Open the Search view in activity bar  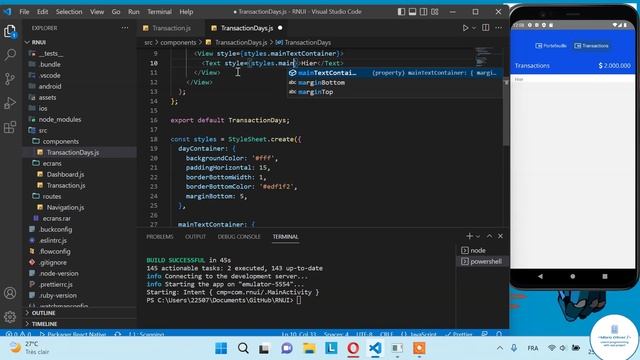pos(10,54)
